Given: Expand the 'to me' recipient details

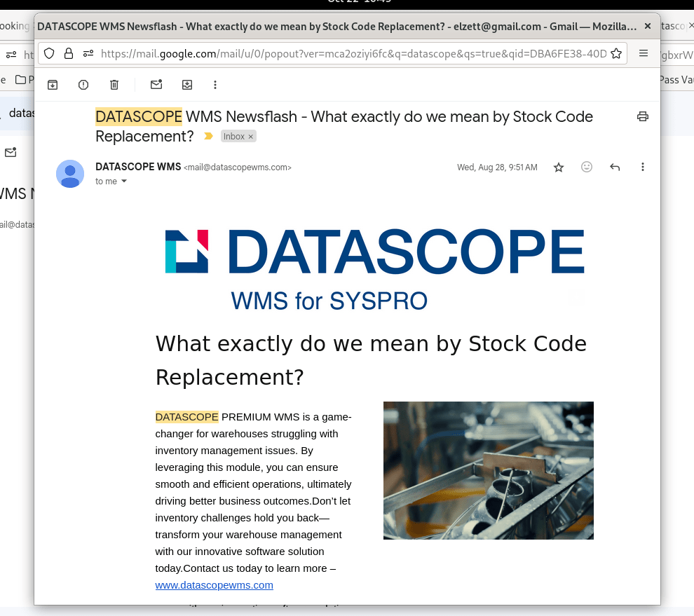Looking at the screenshot, I should click(124, 182).
